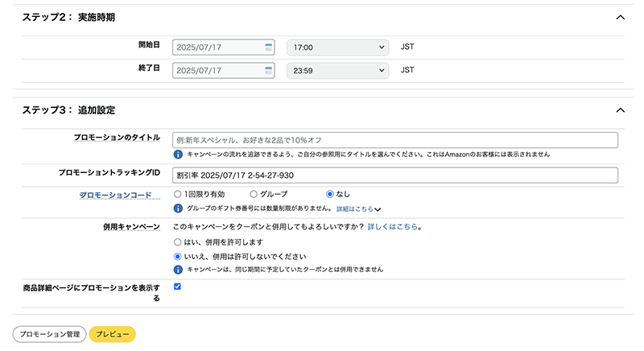
Task: Collapse the ステップ3 追加設定 section chevron
Action: [620, 110]
